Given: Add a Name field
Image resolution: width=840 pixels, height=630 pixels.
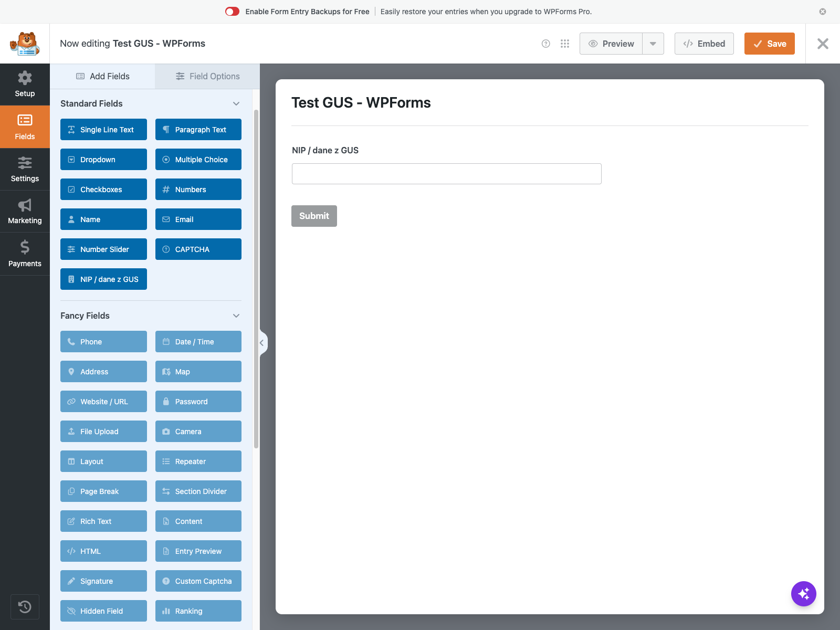Looking at the screenshot, I should (x=103, y=219).
